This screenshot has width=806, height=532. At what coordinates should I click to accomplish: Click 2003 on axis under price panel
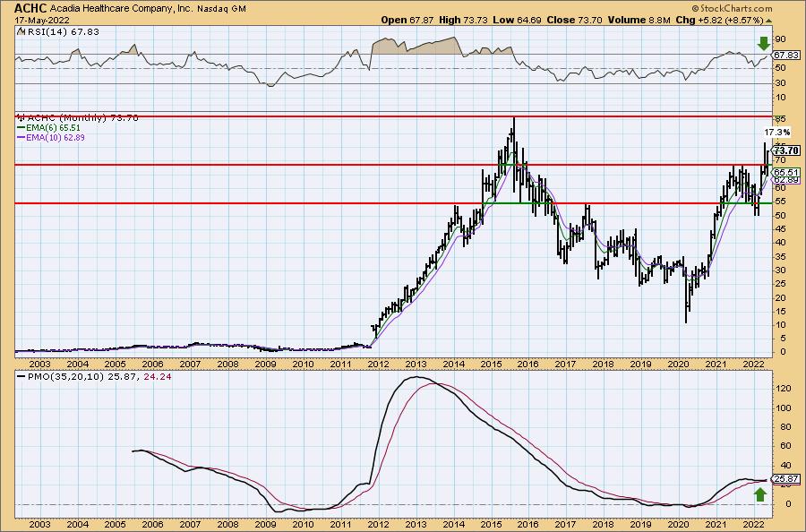pos(39,365)
